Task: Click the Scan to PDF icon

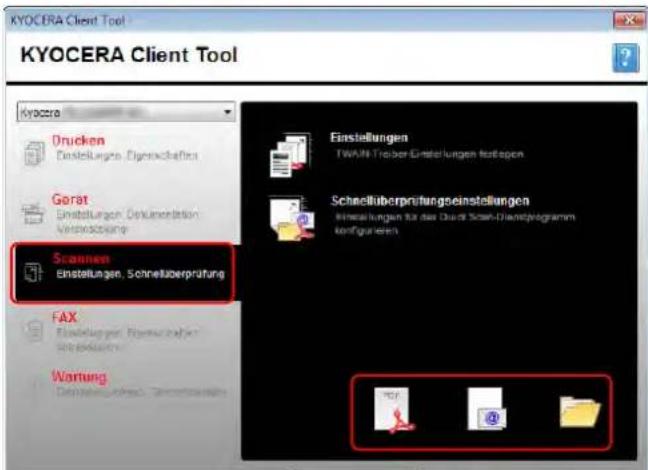Action: (x=395, y=410)
